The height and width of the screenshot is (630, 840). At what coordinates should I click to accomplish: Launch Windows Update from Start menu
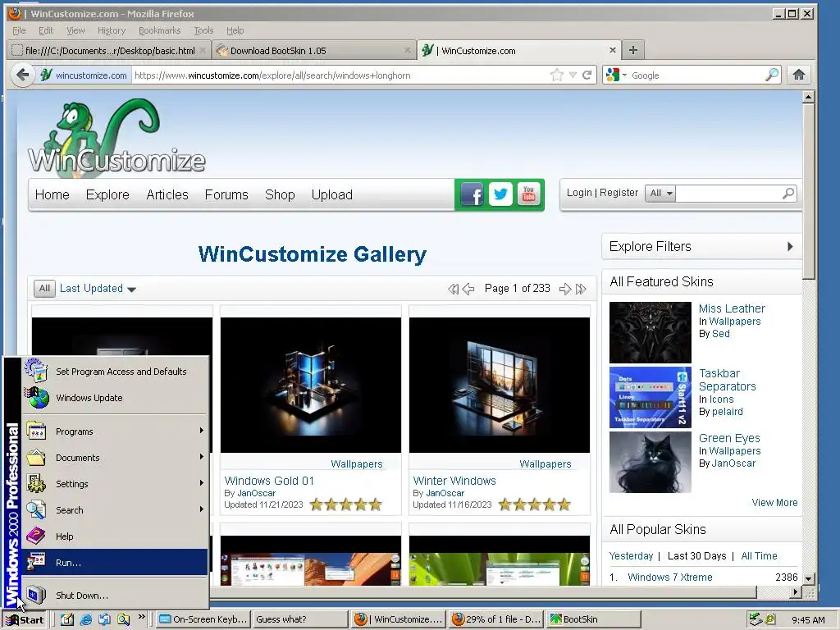click(x=115, y=398)
